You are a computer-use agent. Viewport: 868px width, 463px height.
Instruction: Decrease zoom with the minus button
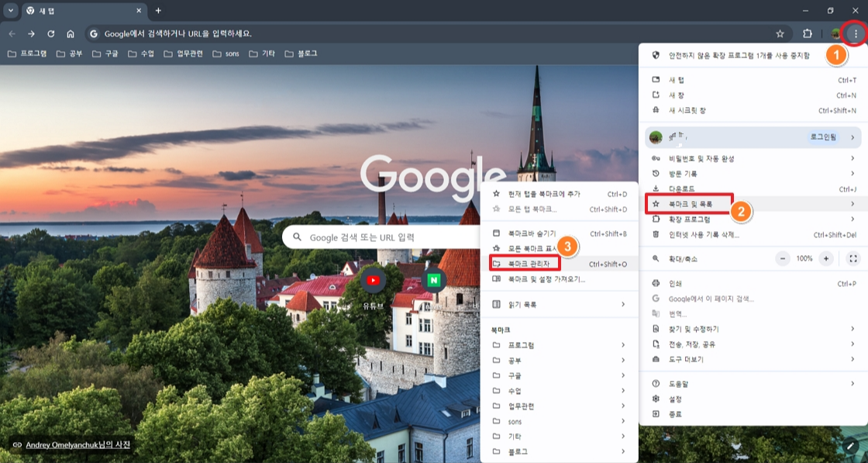point(783,258)
